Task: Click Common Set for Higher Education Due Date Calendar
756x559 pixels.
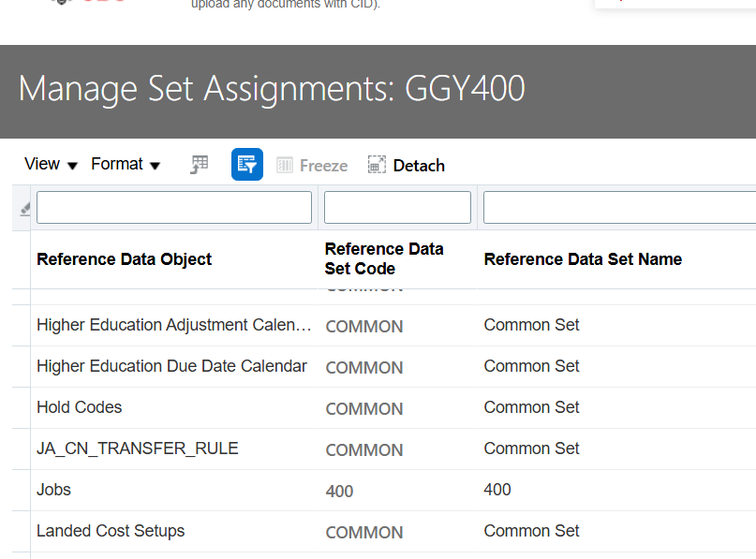Action: point(531,366)
